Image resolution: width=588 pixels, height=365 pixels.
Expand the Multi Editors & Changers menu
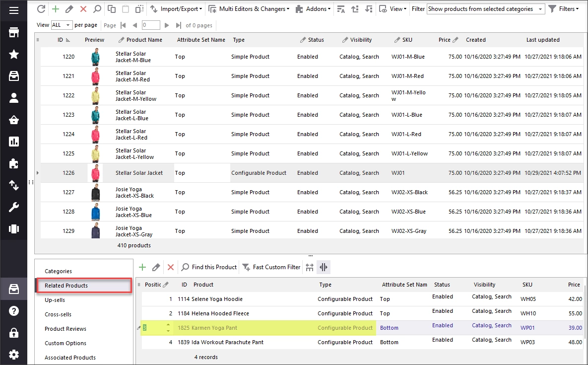tap(249, 9)
